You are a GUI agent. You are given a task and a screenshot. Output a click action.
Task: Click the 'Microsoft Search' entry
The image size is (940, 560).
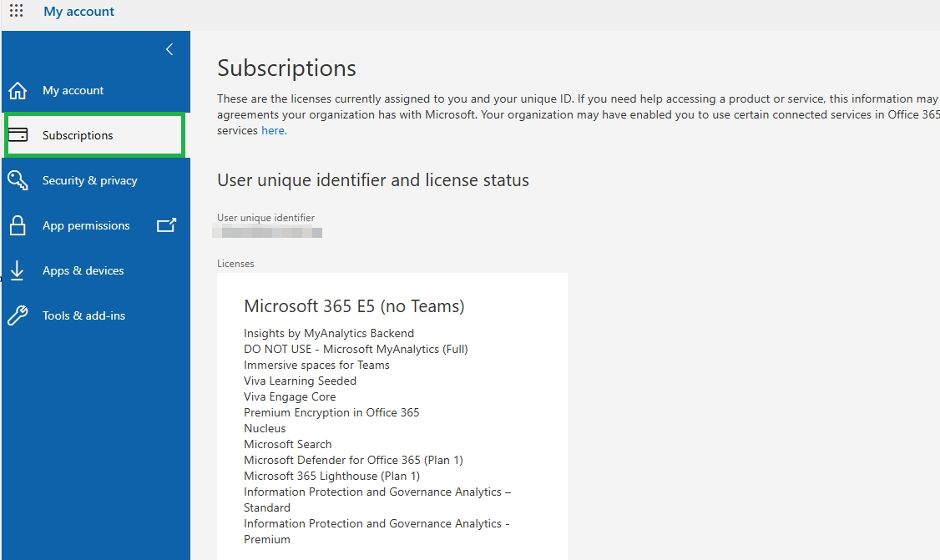click(288, 444)
